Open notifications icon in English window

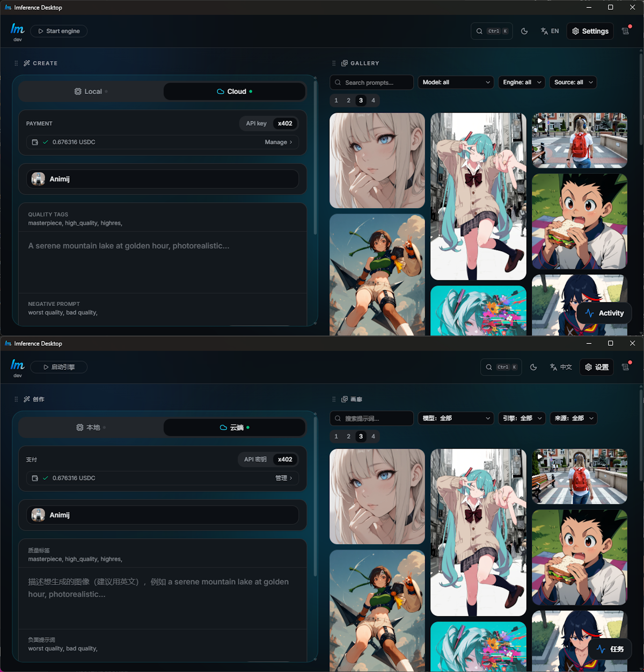pos(625,31)
